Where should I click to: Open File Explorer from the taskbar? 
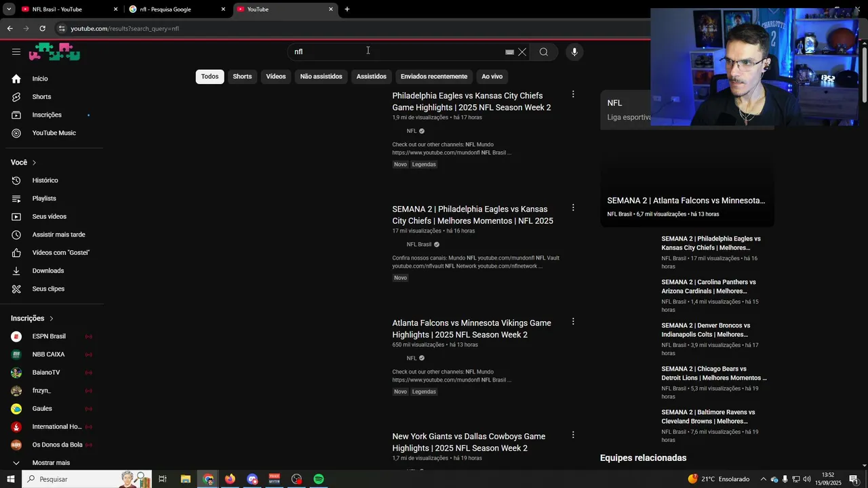[185, 479]
